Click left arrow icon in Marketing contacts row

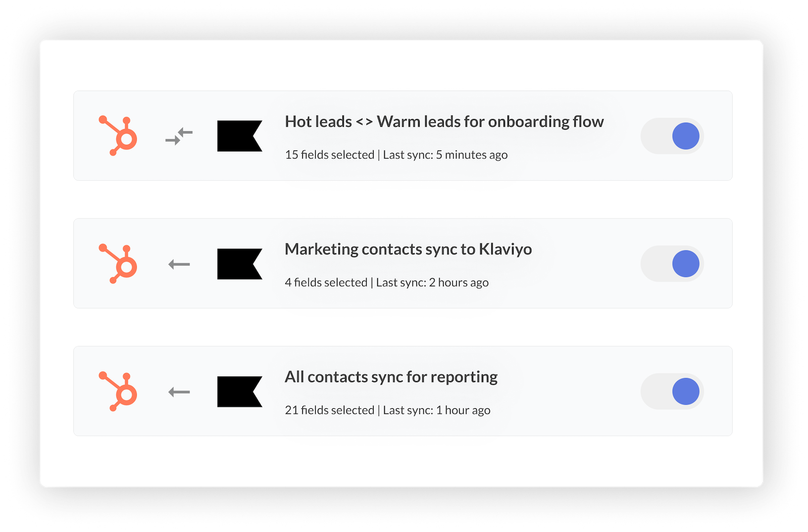[x=179, y=264]
